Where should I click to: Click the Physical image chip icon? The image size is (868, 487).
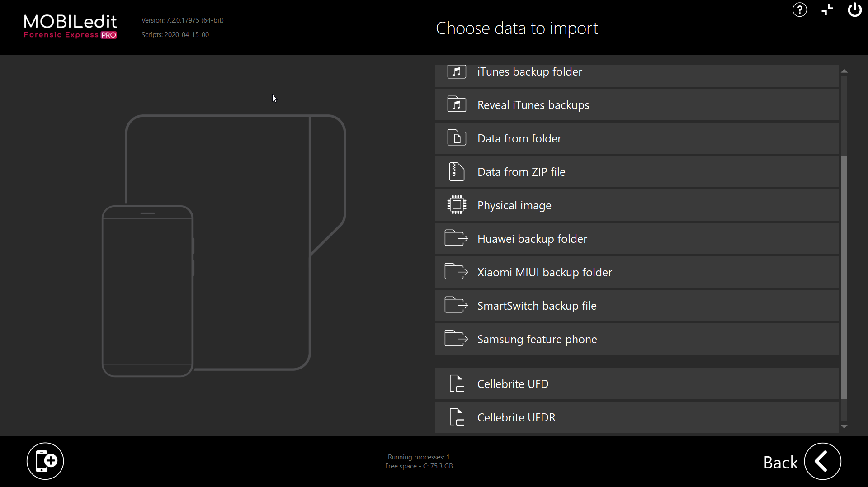click(x=457, y=205)
